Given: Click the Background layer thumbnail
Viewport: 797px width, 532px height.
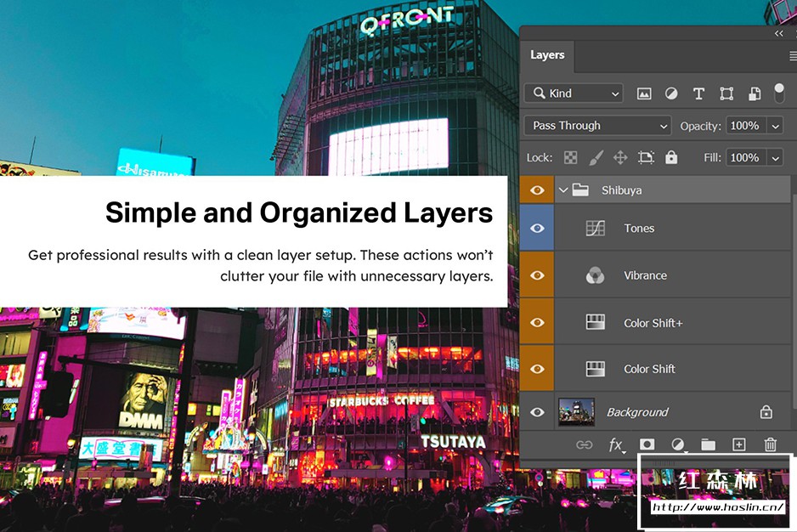Looking at the screenshot, I should point(576,412).
